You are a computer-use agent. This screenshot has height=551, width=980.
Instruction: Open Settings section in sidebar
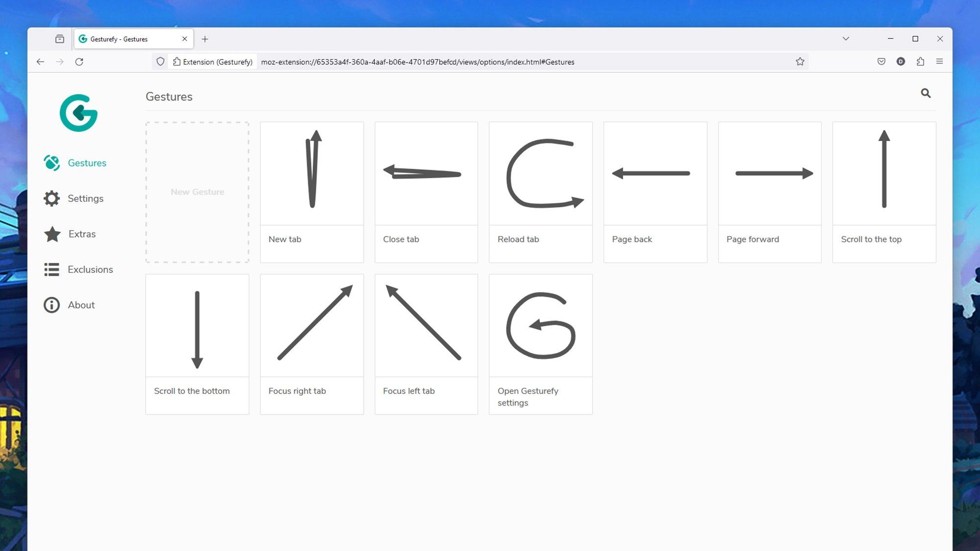(85, 198)
